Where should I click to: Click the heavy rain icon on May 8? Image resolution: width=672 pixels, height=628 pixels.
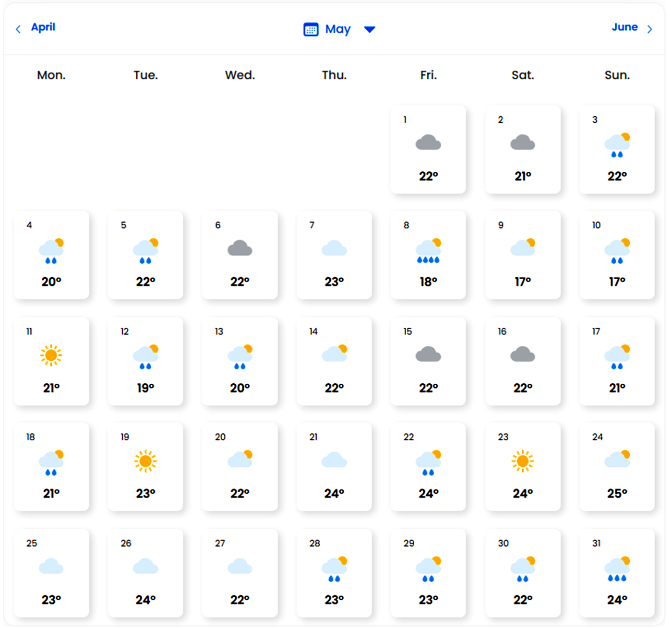tap(428, 251)
